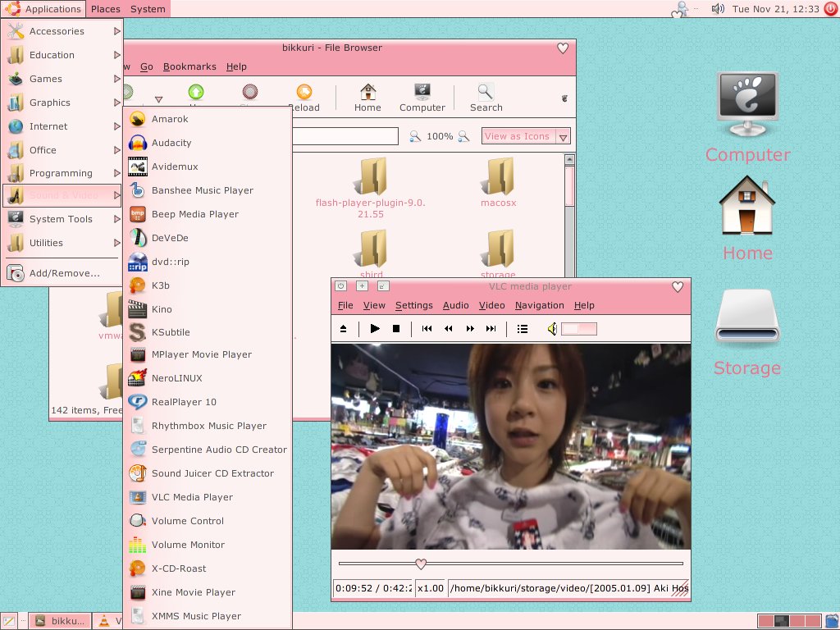
Task: Launch Xine Movie Player
Action: [208, 592]
